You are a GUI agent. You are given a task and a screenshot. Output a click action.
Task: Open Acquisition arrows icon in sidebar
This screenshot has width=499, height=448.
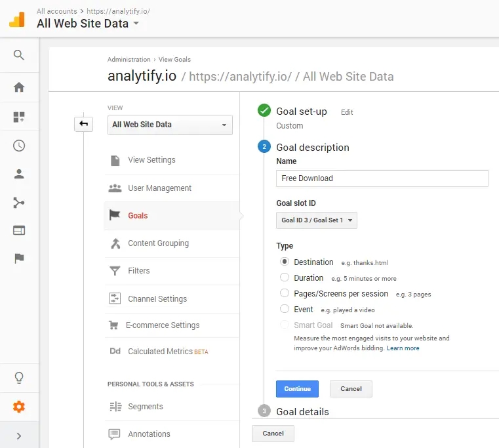click(19, 203)
